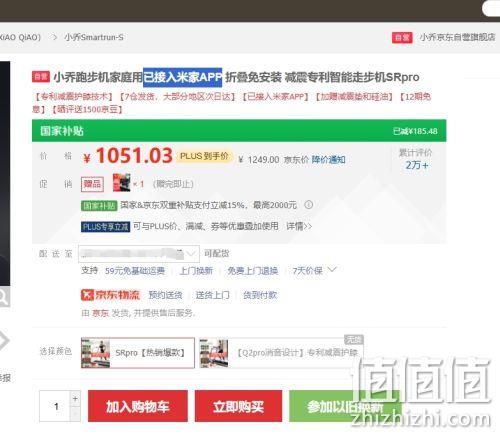
Task: Edit the purchase quantity field
Action: click(55, 406)
